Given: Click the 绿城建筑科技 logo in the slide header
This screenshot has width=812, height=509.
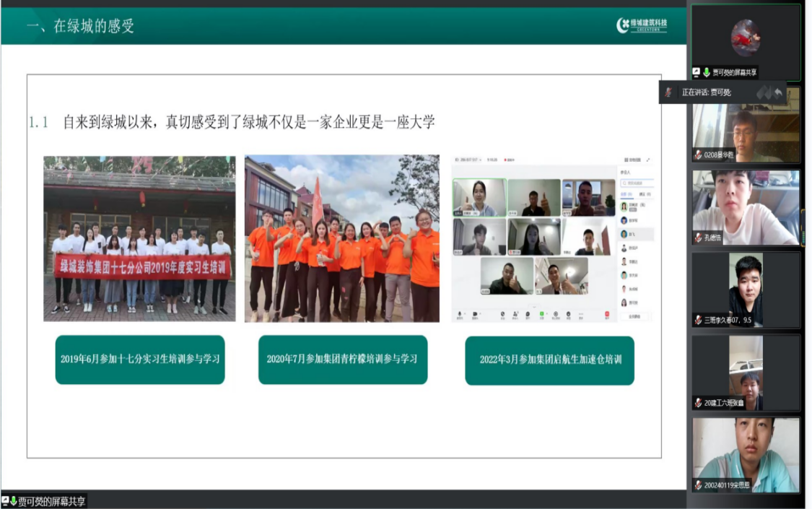Looking at the screenshot, I should [x=642, y=25].
